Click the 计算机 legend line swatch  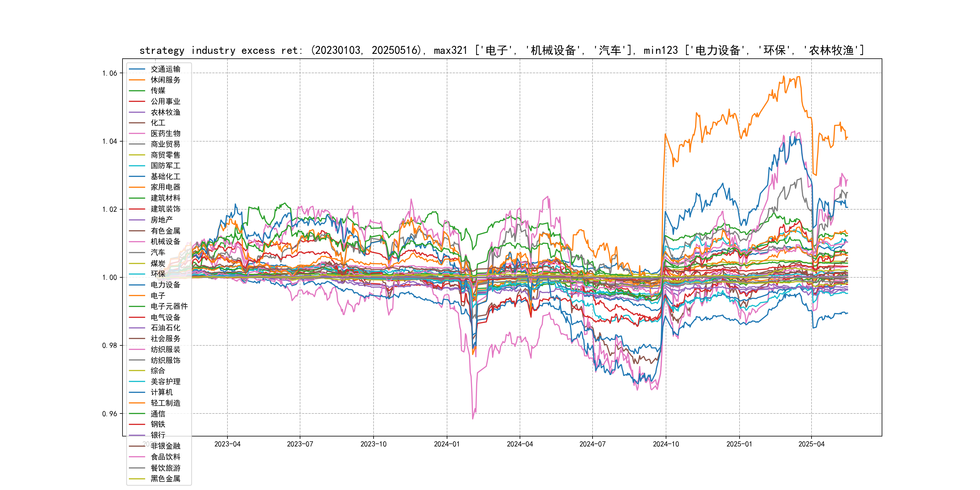[x=137, y=392]
